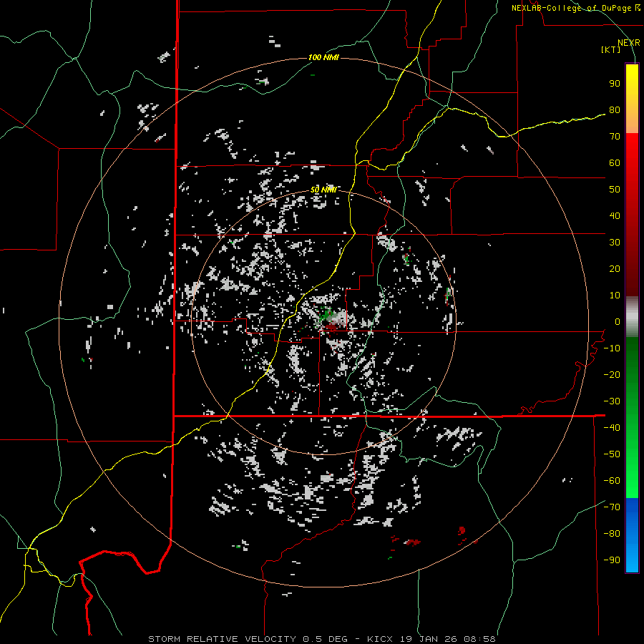Click the positive 60 knot scale label
Viewport: 644px width, 644px height.
[x=615, y=163]
